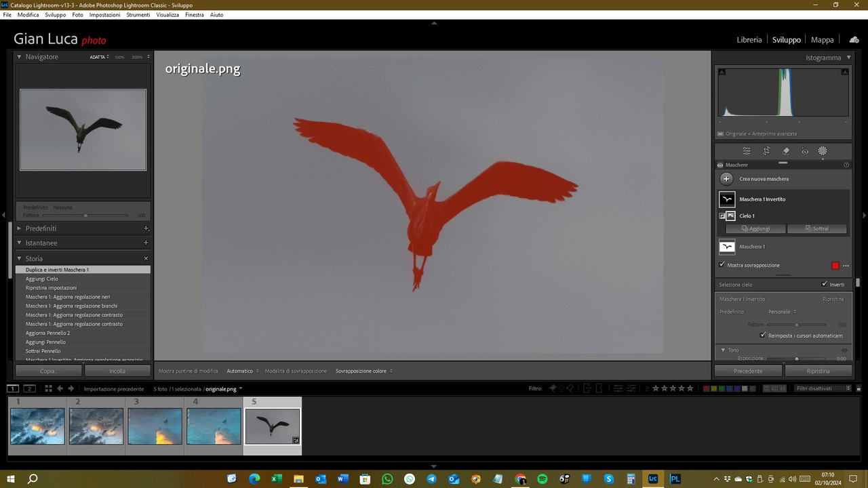The width and height of the screenshot is (868, 488).
Task: Click the Copia... button
Action: [x=49, y=371]
